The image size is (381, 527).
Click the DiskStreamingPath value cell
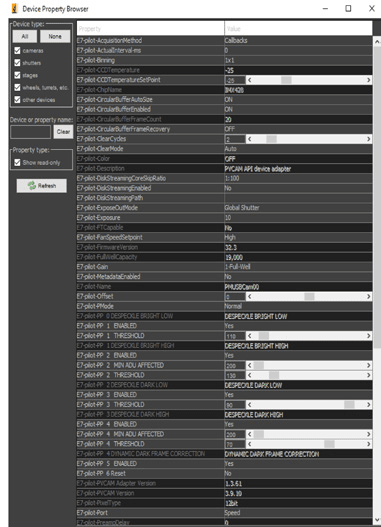[x=298, y=198]
